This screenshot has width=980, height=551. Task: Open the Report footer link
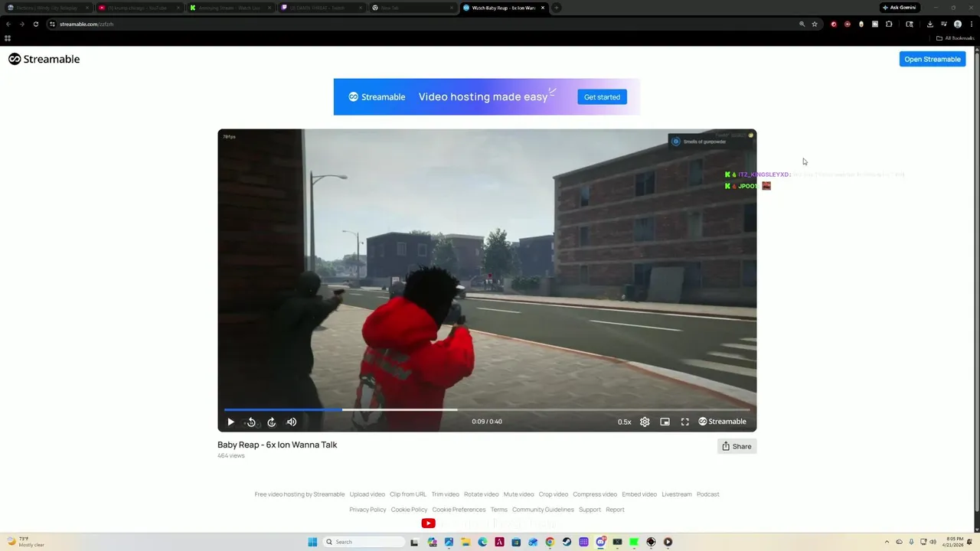[615, 510]
